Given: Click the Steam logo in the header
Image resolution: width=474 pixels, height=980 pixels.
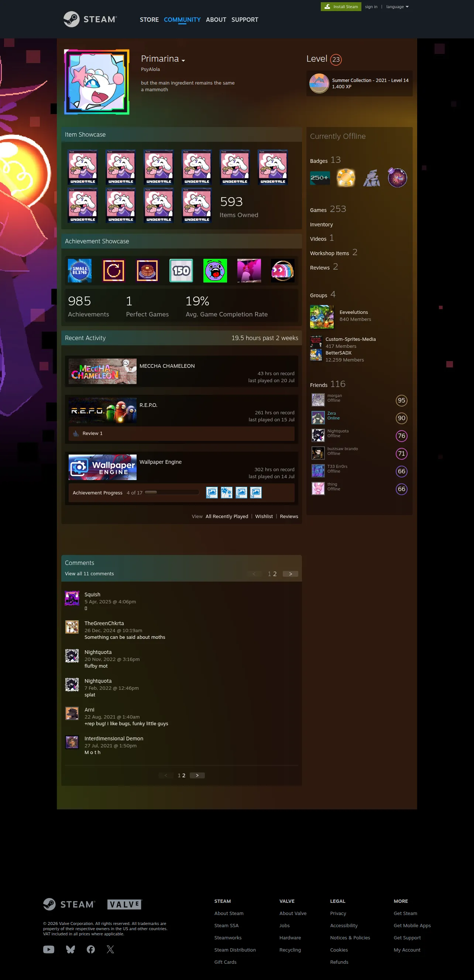Looking at the screenshot, I should click(90, 20).
